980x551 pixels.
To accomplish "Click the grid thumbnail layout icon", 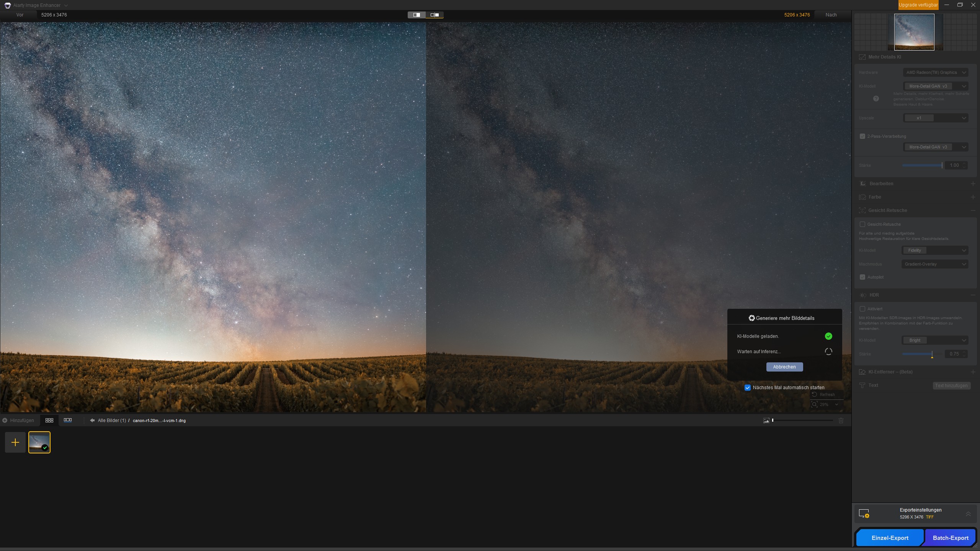I will 49,420.
